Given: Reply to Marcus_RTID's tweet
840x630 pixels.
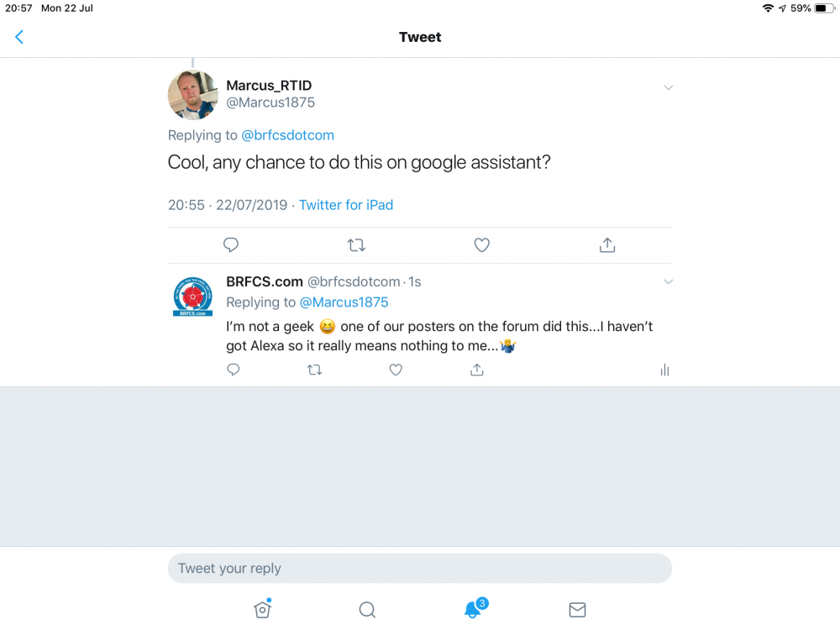Looking at the screenshot, I should 231,245.
